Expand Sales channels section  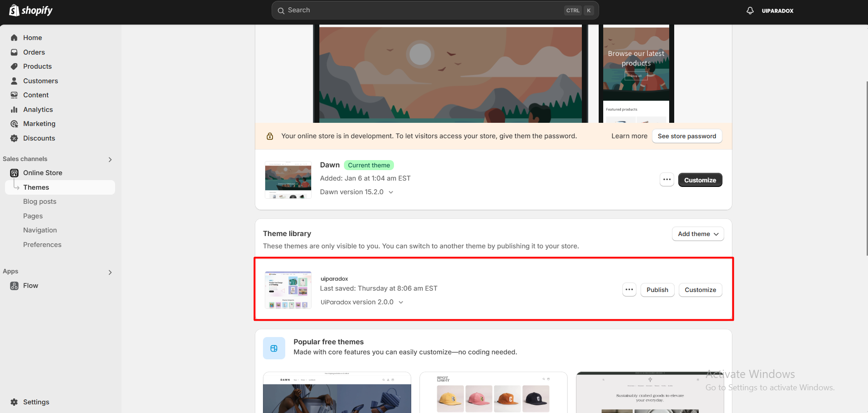110,159
